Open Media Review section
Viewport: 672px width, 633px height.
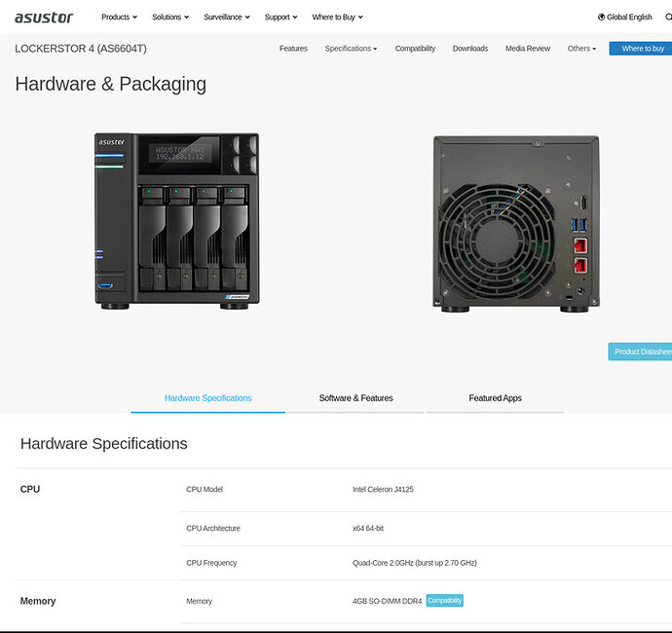[528, 49]
